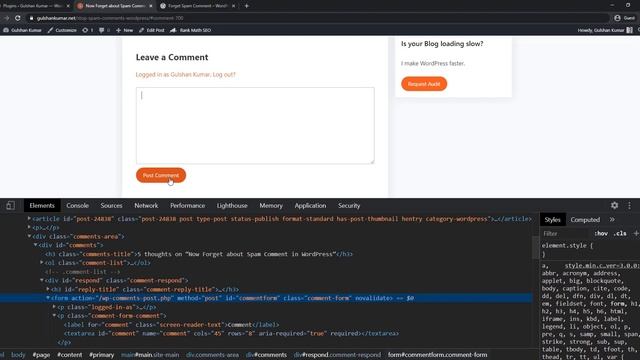The height and width of the screenshot is (360, 640).
Task: Open the New content menu
Action: [124, 30]
